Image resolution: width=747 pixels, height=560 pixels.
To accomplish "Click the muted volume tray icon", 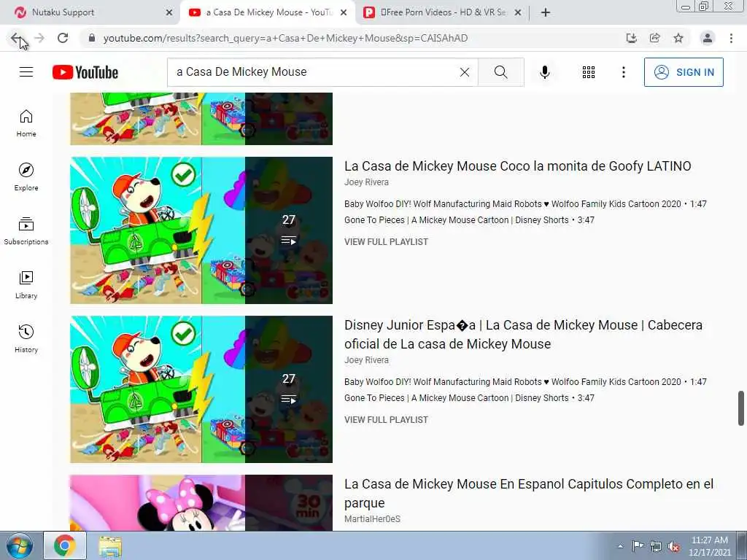I will click(x=673, y=546).
